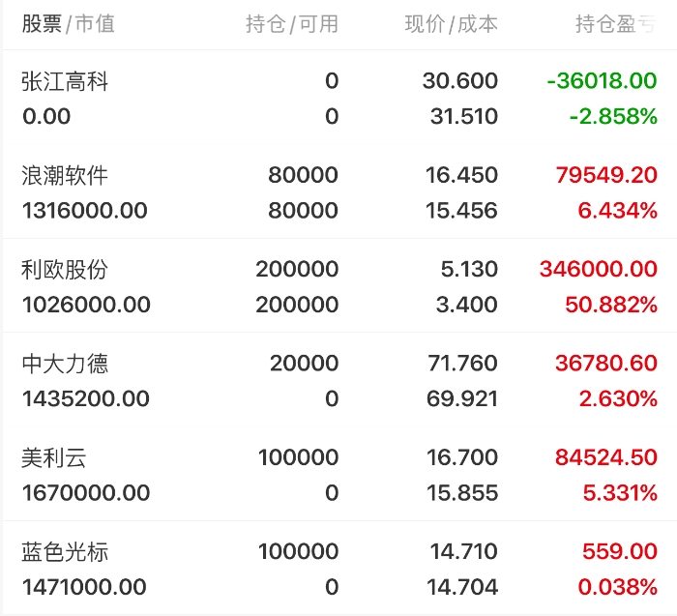Open the 中大力德 stock row
Screen dimensions: 677x616
(338, 380)
